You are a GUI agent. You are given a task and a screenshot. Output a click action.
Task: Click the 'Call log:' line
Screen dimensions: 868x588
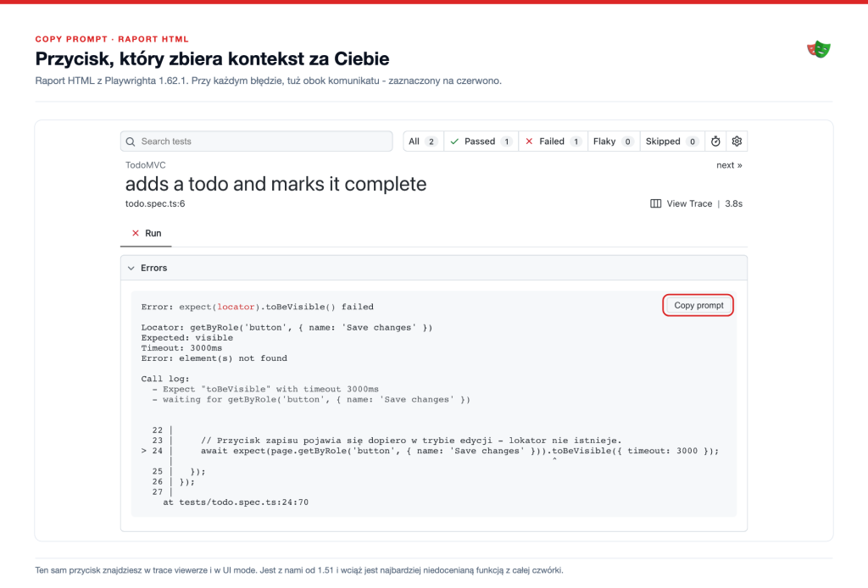click(x=165, y=379)
